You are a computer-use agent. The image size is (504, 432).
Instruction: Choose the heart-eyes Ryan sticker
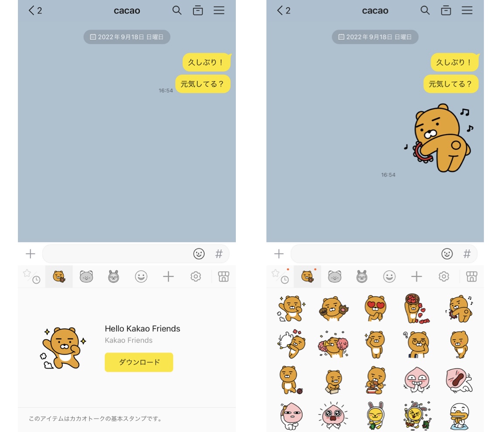tap(376, 308)
